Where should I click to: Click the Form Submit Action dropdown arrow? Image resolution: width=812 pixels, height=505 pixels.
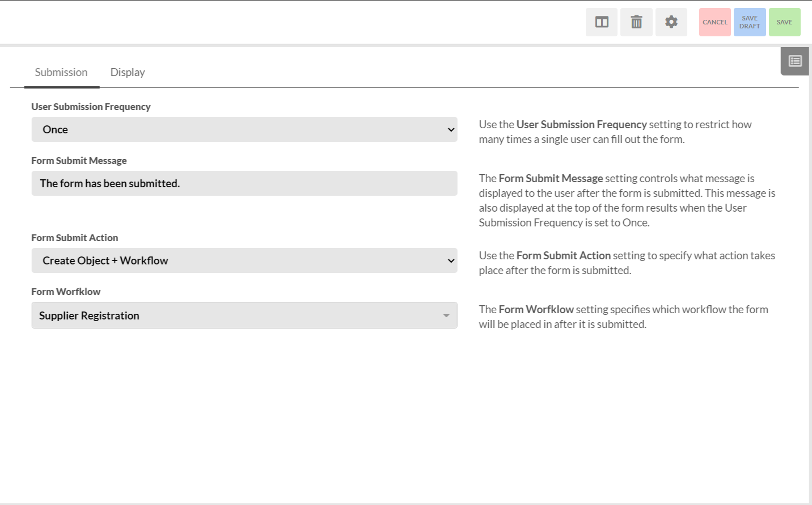[x=451, y=260]
